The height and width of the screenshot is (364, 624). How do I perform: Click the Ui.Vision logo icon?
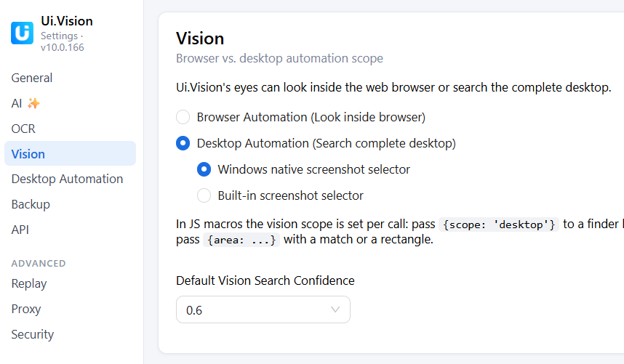(22, 33)
